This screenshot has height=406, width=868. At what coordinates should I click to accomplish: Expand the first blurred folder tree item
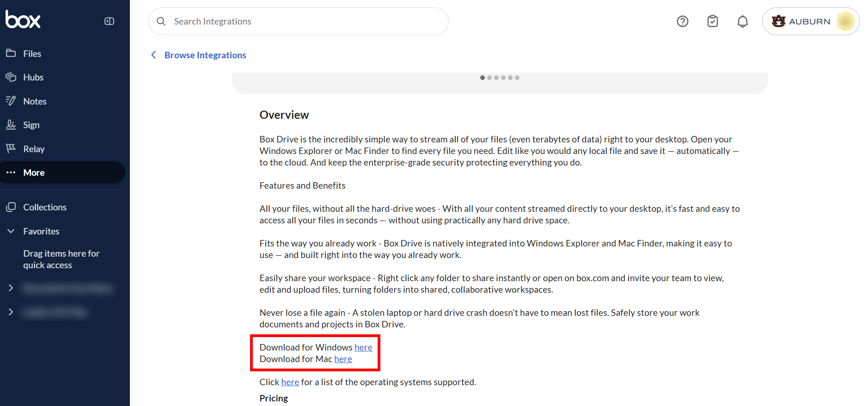(11, 288)
